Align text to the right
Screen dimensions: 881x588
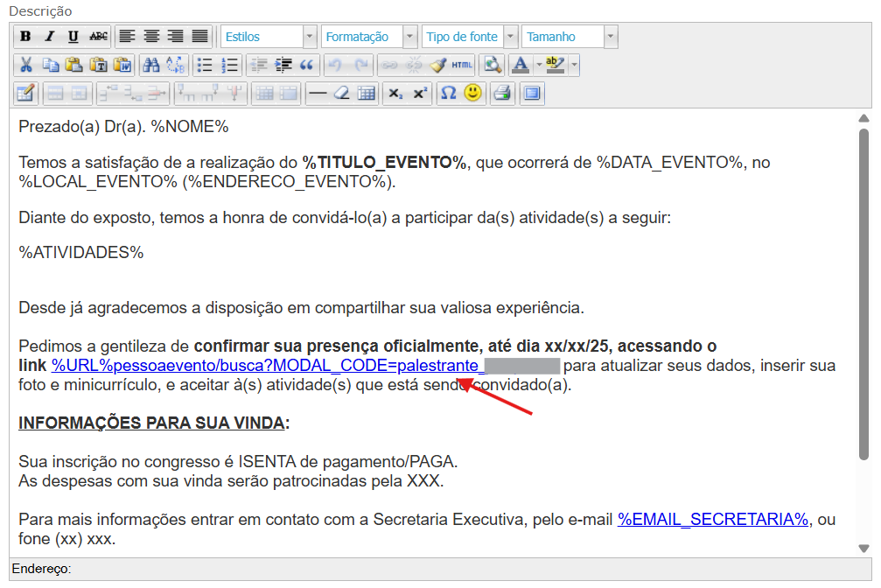coord(175,37)
